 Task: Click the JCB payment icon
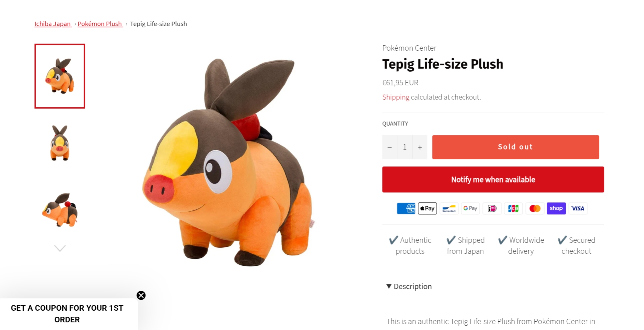(x=513, y=208)
